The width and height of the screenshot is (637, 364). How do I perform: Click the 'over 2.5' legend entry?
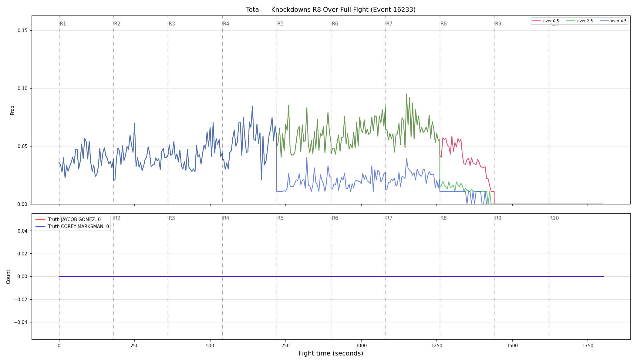580,21
